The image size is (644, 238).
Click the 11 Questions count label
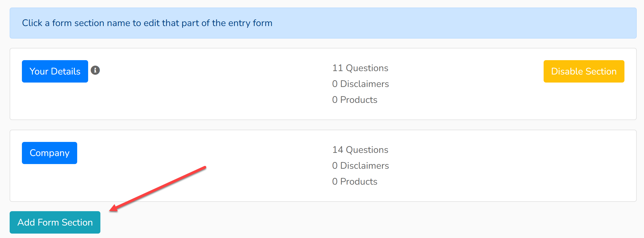360,68
